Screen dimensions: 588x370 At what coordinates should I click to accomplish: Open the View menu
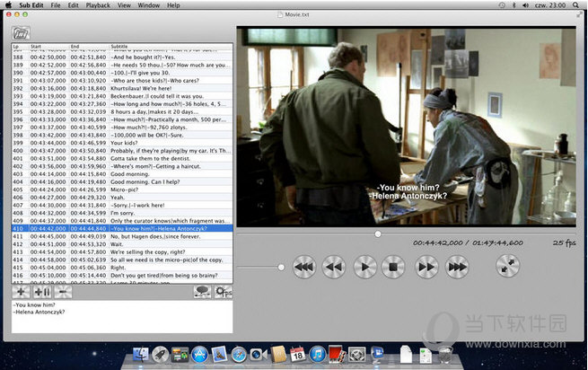point(124,5)
